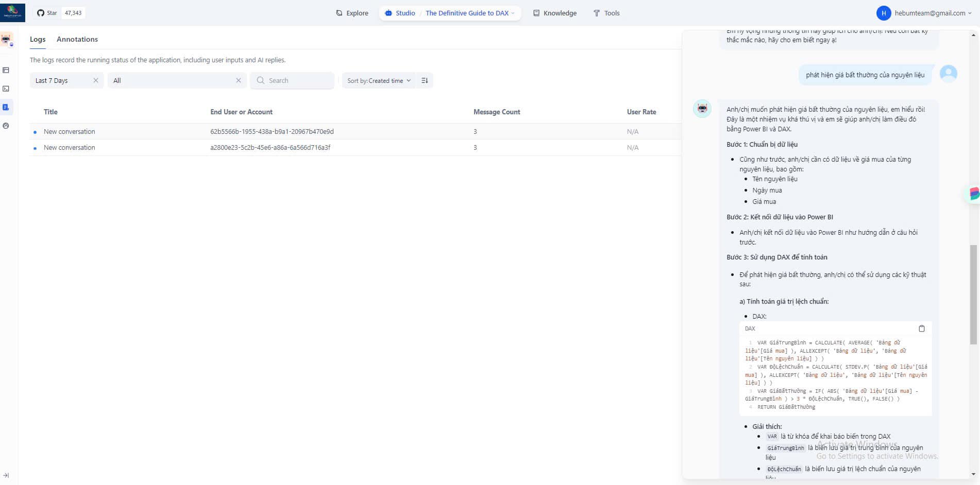Screen dimensions: 980x485
Task: Click user avatar beside query message
Action: tap(949, 74)
